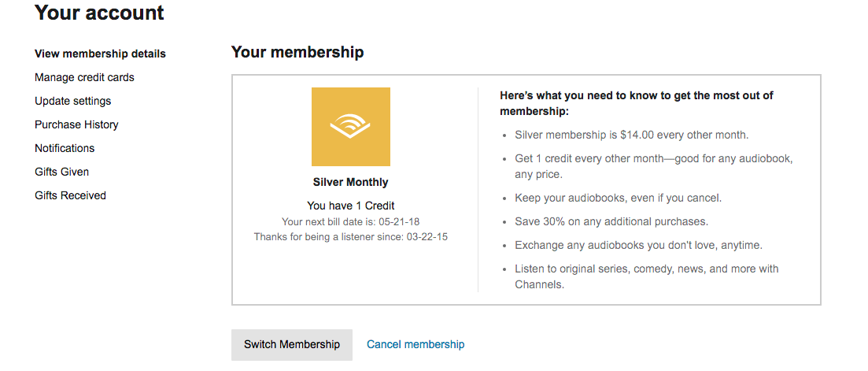Click the Audible logo icon
This screenshot has height=371, width=868.
pyautogui.click(x=350, y=126)
